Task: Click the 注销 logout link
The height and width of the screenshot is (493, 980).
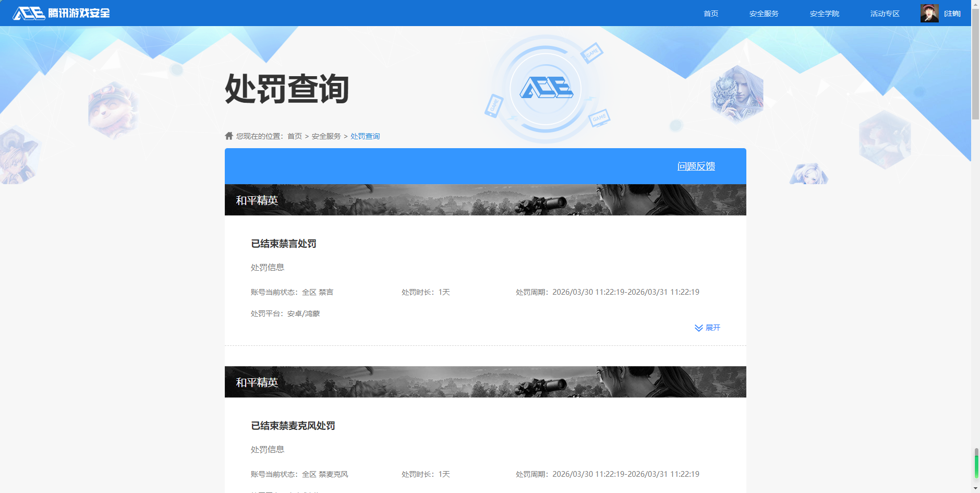Action: [952, 14]
